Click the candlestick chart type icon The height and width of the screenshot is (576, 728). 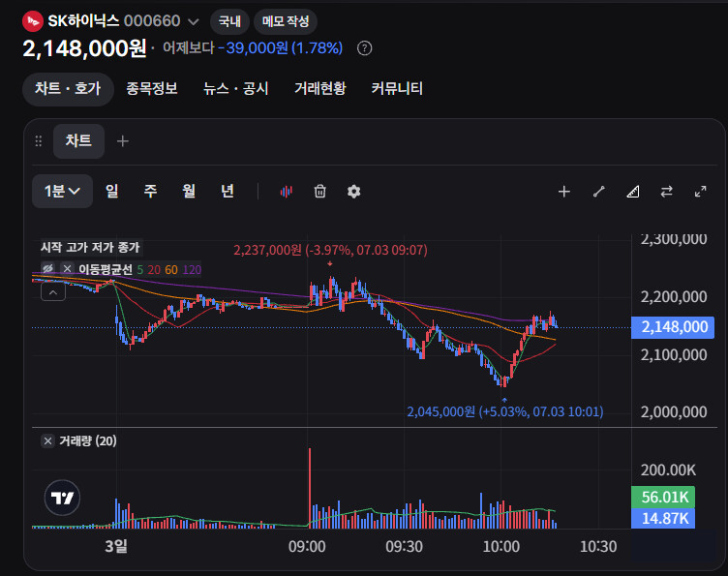pyautogui.click(x=287, y=192)
